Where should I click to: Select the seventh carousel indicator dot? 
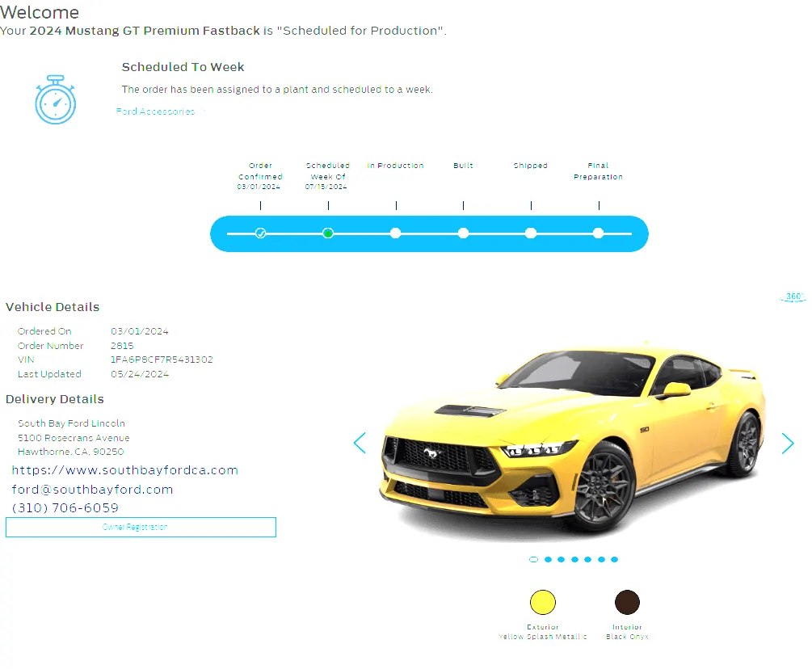(x=614, y=559)
